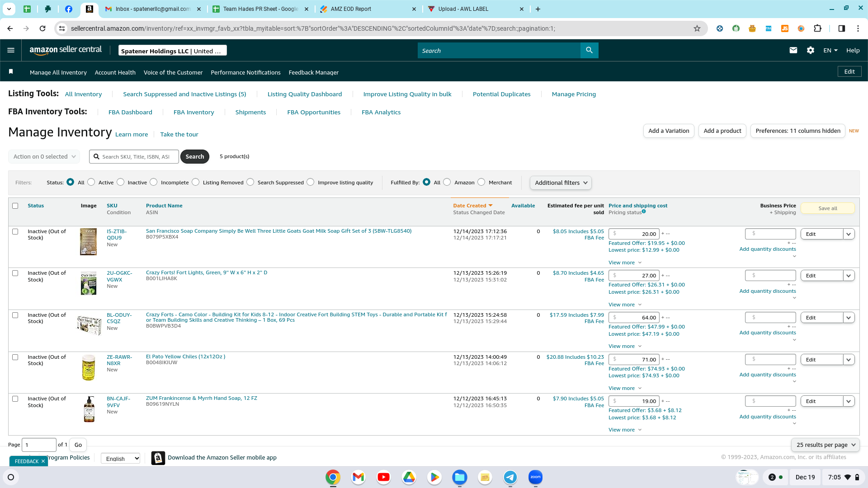
Task: Open Preferences: 11 columns hidden
Action: (798, 131)
